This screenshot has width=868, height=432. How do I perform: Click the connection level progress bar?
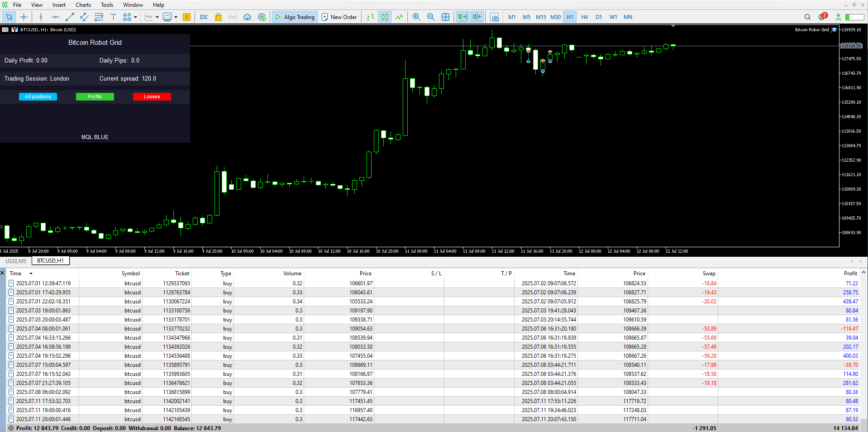pos(855,17)
